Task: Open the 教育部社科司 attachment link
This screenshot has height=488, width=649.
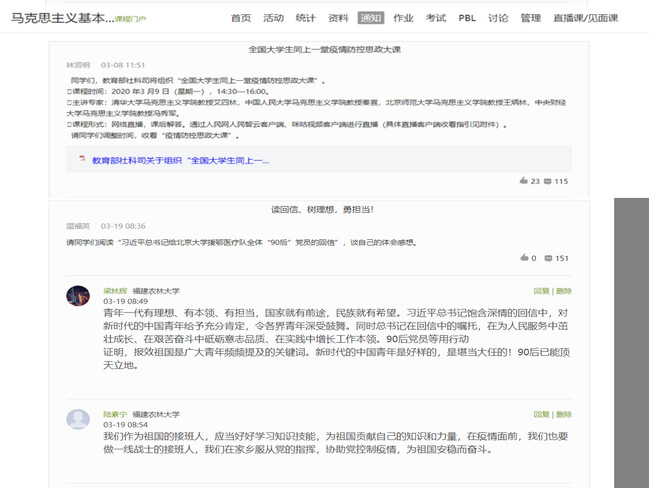Action: [180, 160]
